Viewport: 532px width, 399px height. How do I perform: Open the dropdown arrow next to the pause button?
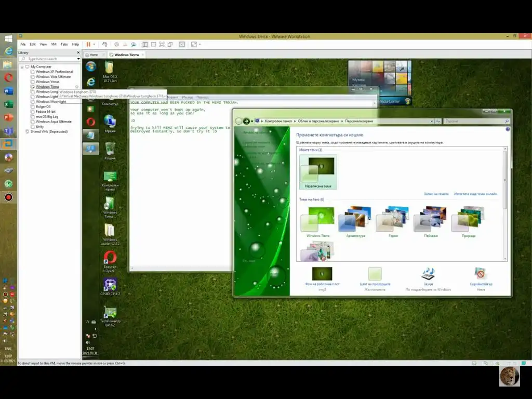95,45
